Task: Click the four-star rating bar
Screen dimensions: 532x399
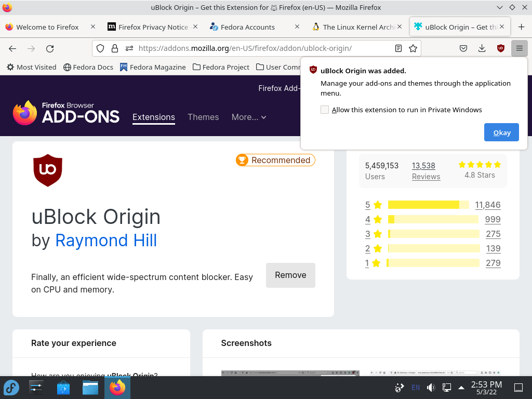Action: click(x=433, y=219)
